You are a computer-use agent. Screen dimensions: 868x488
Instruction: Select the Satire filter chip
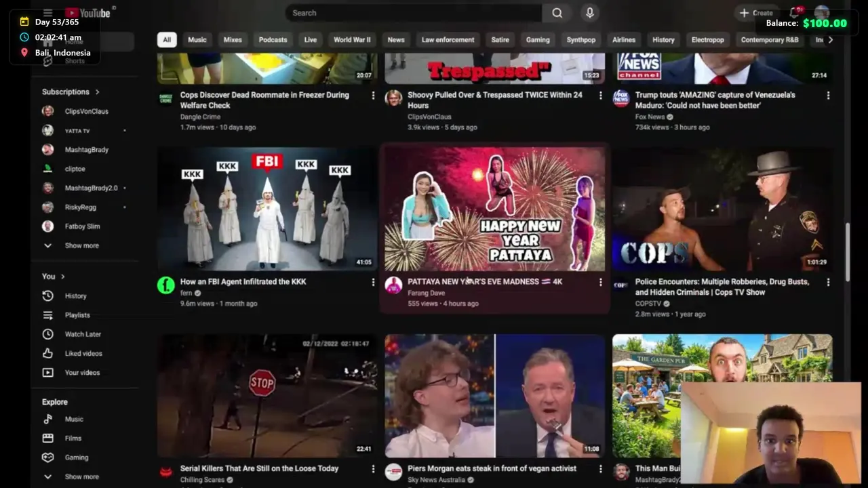[x=500, y=40]
